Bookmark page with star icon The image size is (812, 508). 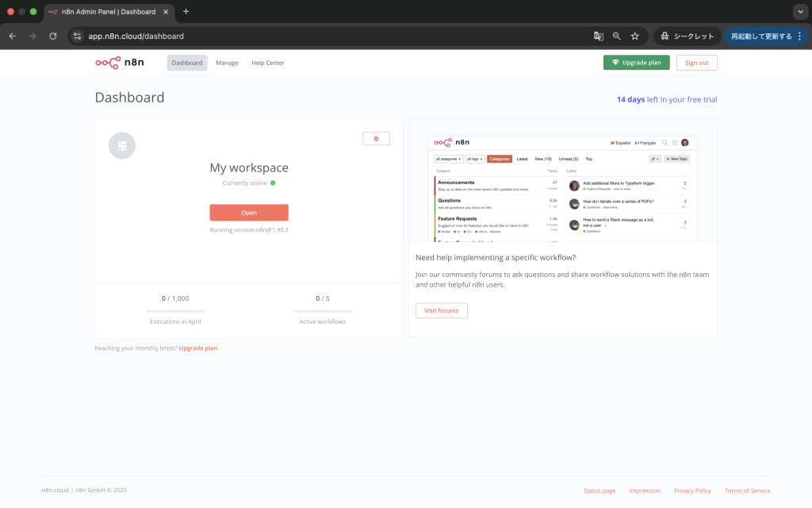(x=635, y=36)
